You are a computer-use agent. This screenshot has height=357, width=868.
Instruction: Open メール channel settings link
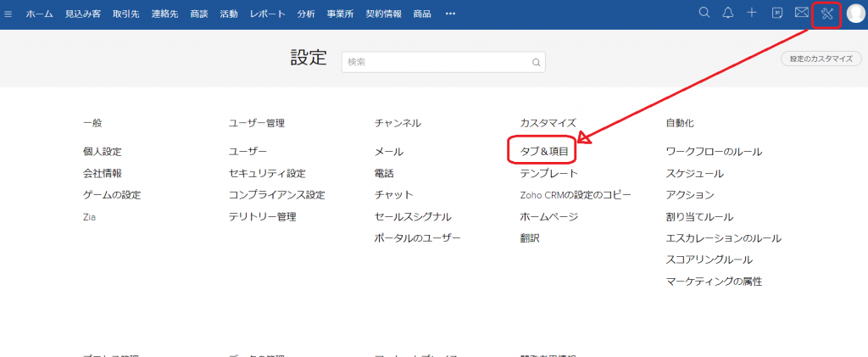pyautogui.click(x=389, y=152)
